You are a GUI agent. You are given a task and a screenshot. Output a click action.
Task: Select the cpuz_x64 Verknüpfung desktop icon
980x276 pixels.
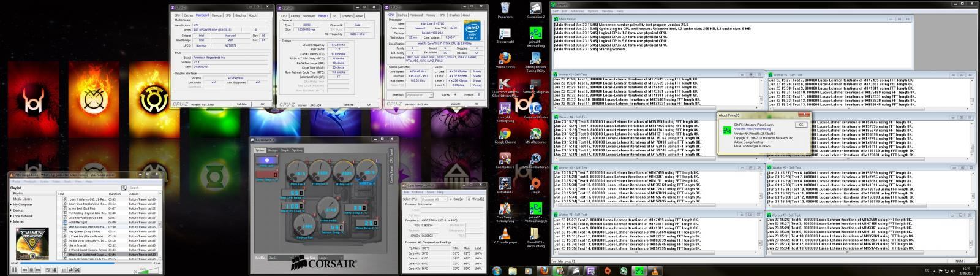505,111
